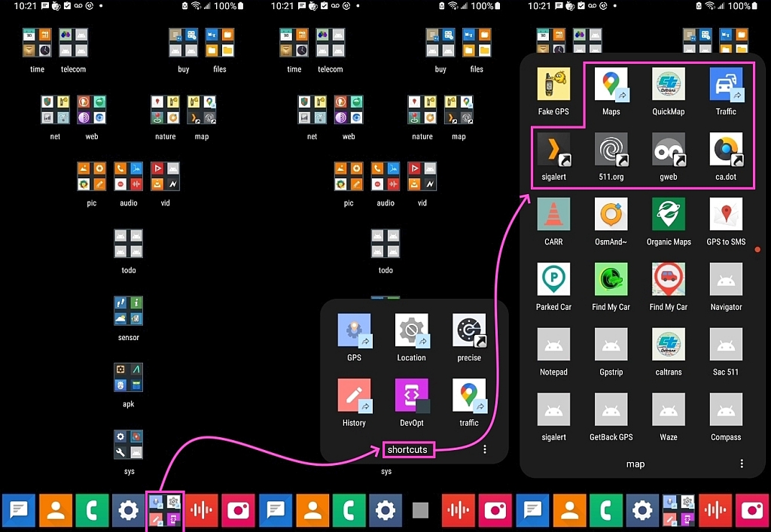Open the ca.dot browser shortcut
Viewport: 771px width, 532px height.
pyautogui.click(x=726, y=149)
